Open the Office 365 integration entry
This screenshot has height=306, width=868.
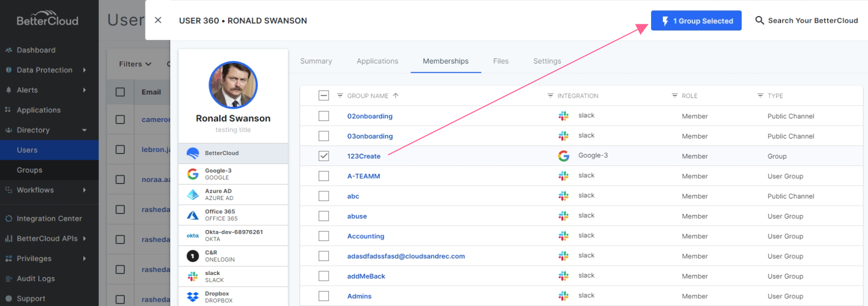(x=233, y=215)
